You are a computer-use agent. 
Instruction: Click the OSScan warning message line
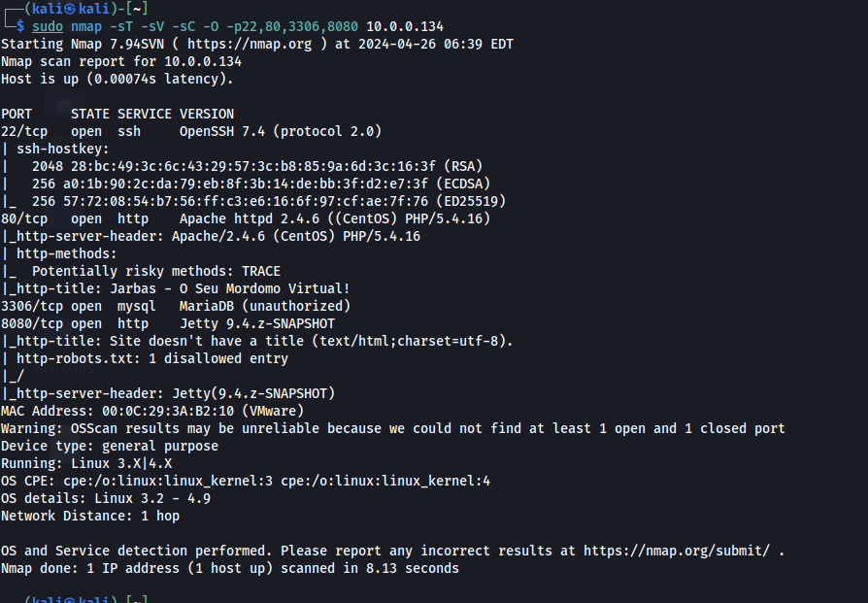pyautogui.click(x=392, y=428)
